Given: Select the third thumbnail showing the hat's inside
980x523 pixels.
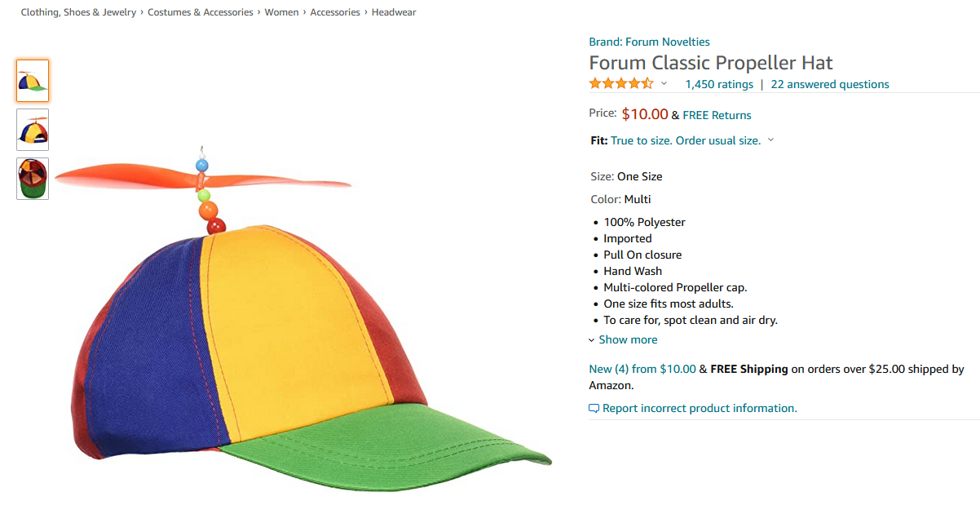Looking at the screenshot, I should click(x=33, y=179).
